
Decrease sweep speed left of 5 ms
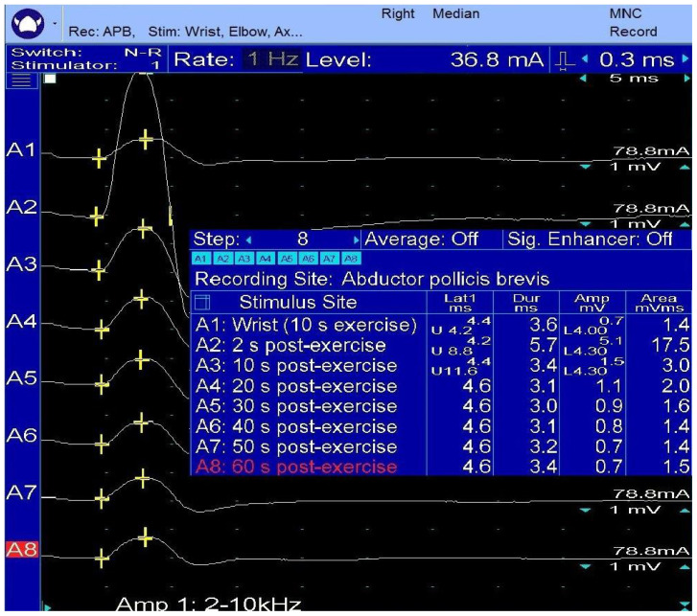pyautogui.click(x=584, y=79)
